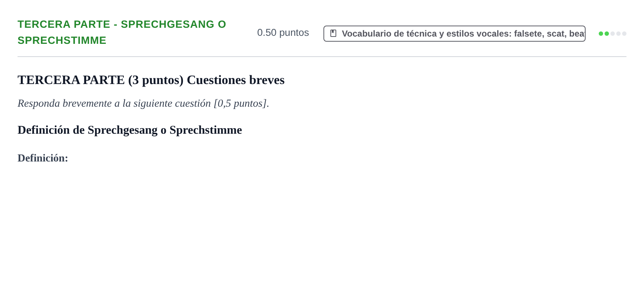Open the 'Vocabulario de técnica y estilos vocales' tag
The height and width of the screenshot is (293, 644).
point(455,34)
